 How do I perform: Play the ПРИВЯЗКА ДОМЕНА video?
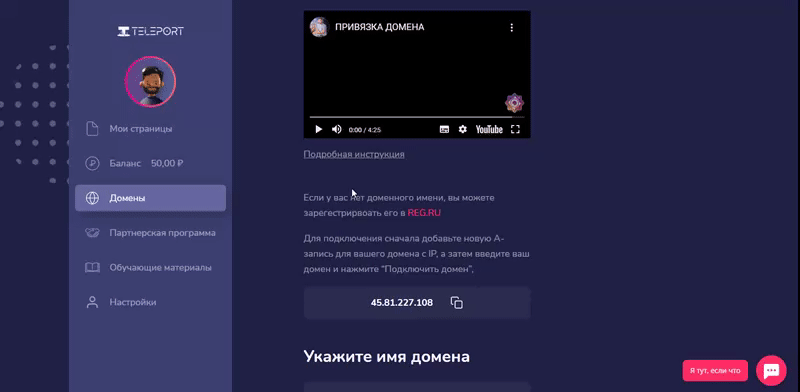tap(318, 129)
